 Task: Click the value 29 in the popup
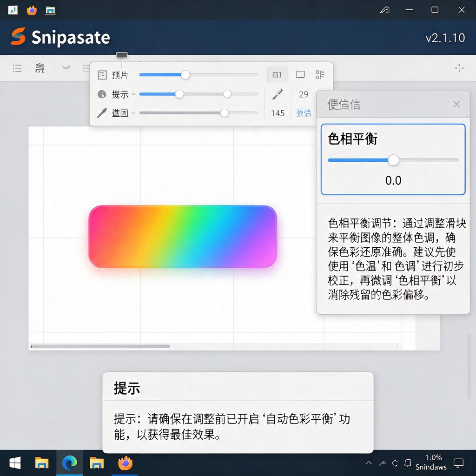point(303,94)
